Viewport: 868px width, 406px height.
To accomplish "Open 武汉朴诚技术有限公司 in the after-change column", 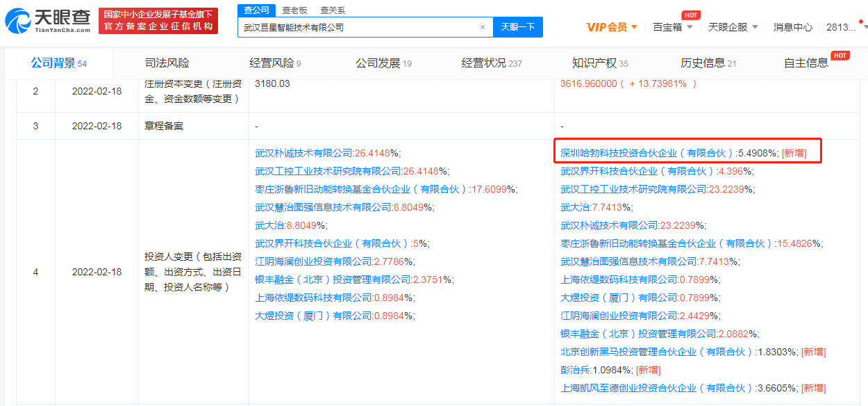I will pos(609,225).
